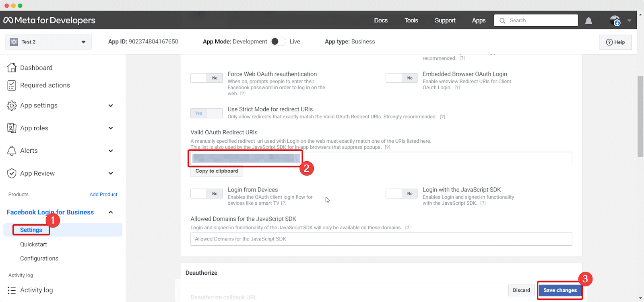Image resolution: width=644 pixels, height=302 pixels.
Task: Click the Valid OAuth Redirect URIs field
Action: (381, 158)
